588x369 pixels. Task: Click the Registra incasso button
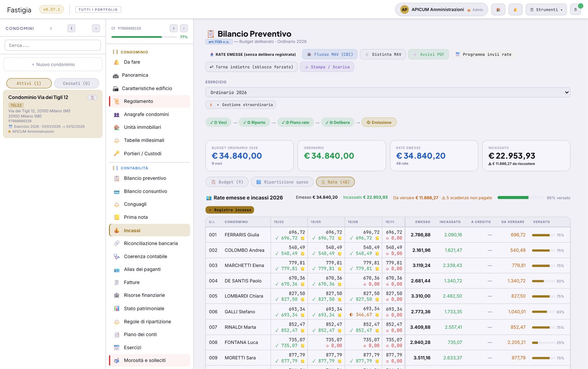230,210
